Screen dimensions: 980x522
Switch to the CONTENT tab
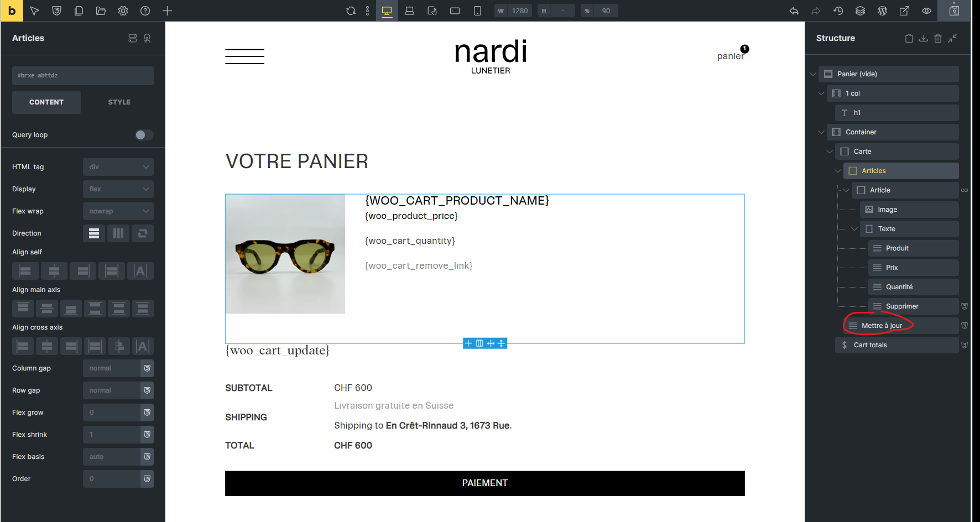(46, 102)
